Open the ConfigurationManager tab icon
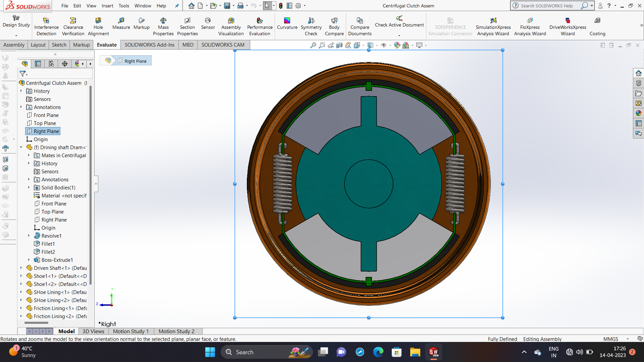644x362 pixels. click(51, 64)
